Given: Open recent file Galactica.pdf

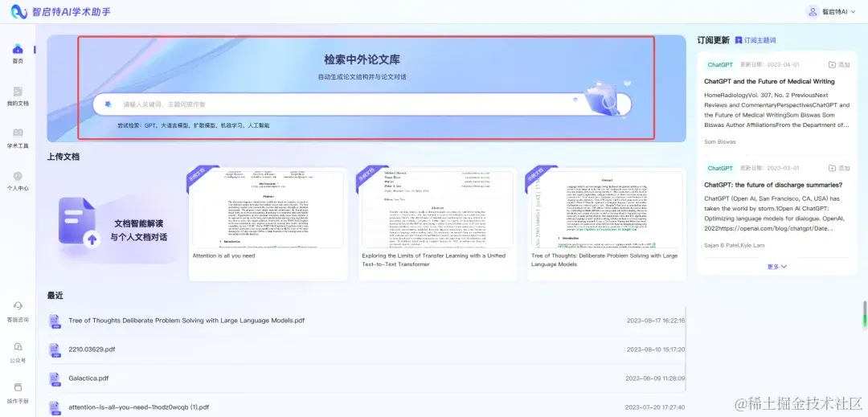Looking at the screenshot, I should point(88,378).
